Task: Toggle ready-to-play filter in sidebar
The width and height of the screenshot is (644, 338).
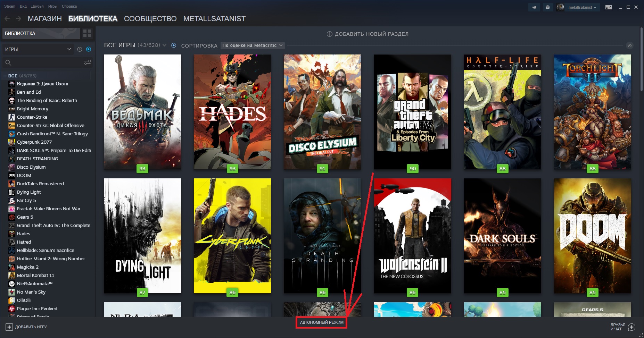Action: click(89, 49)
